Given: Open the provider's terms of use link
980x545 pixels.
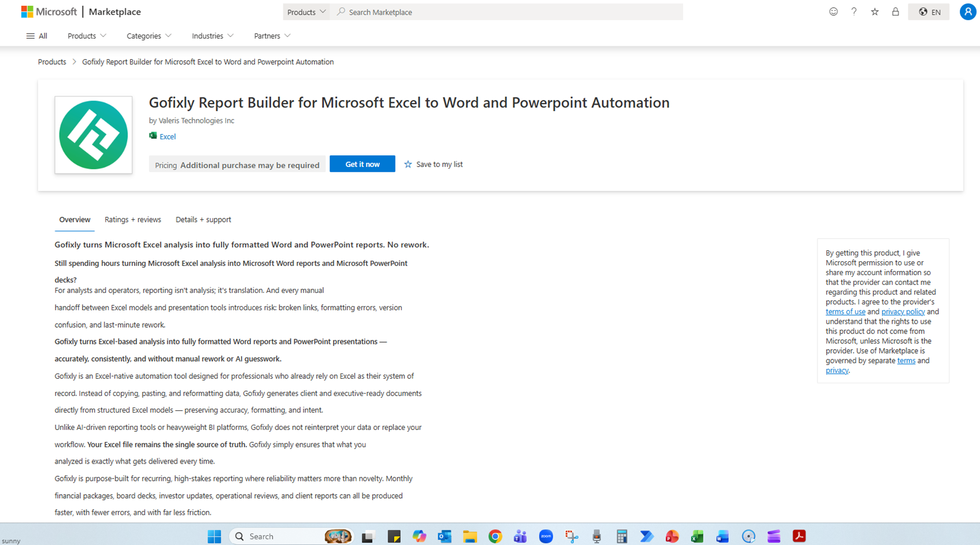Looking at the screenshot, I should pyautogui.click(x=845, y=312).
